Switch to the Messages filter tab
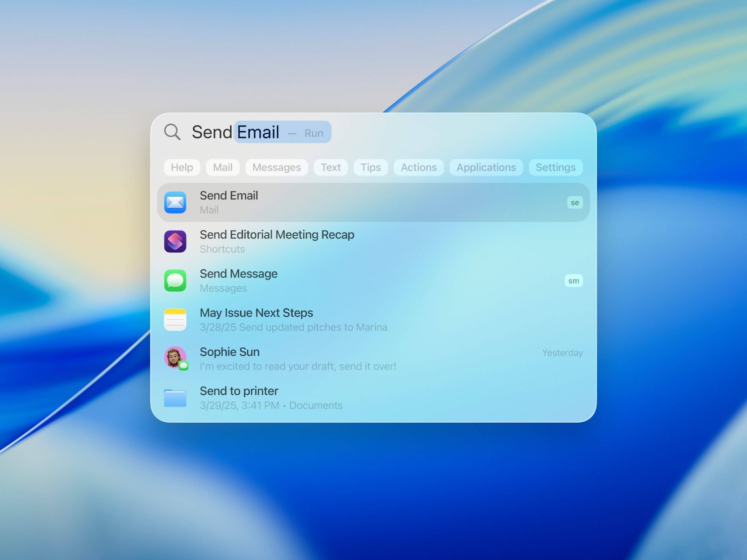Viewport: 747px width, 560px height. (x=277, y=167)
